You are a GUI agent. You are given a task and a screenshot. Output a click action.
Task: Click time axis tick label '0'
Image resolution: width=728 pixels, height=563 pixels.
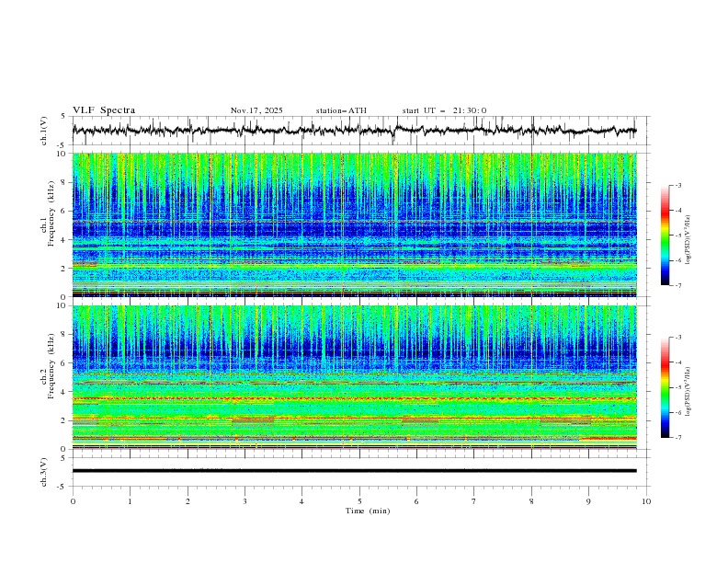tap(73, 501)
